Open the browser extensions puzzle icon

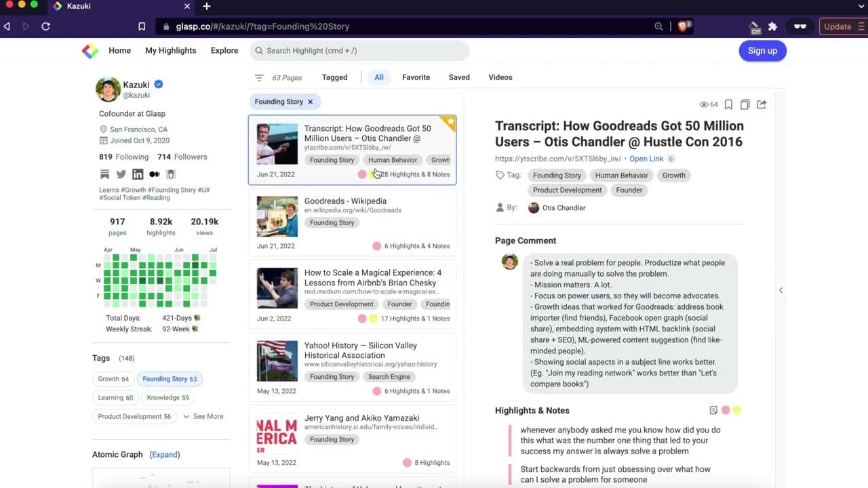click(x=772, y=26)
